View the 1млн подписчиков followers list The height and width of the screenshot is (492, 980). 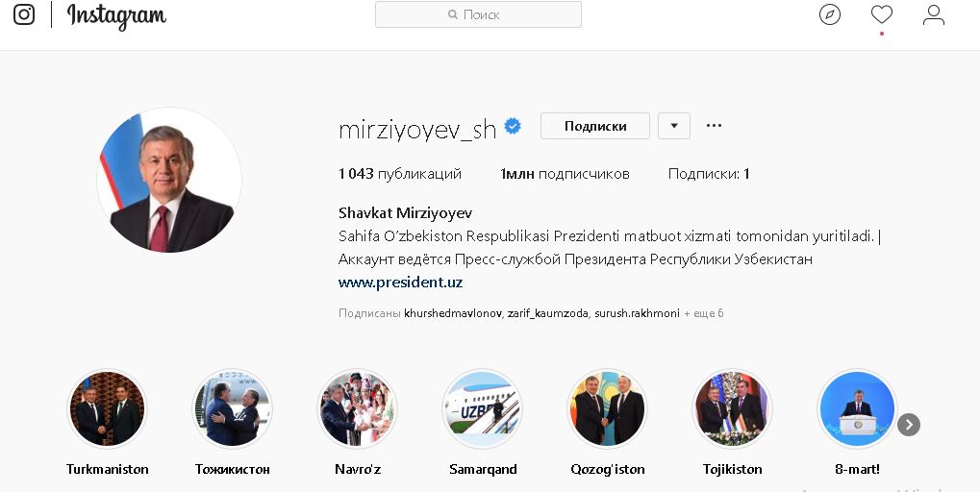click(x=565, y=174)
